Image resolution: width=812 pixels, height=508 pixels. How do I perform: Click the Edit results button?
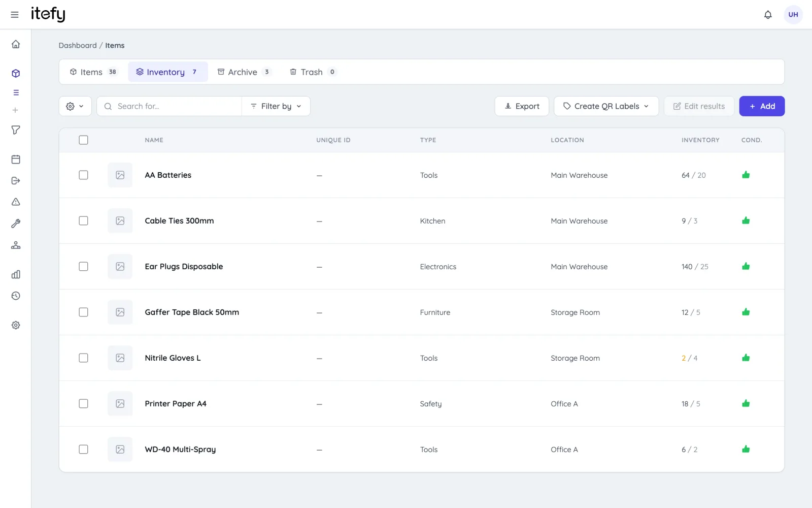pyautogui.click(x=699, y=106)
